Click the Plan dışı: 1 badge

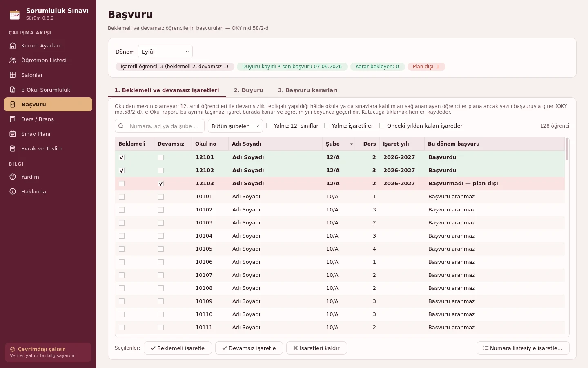tap(426, 67)
